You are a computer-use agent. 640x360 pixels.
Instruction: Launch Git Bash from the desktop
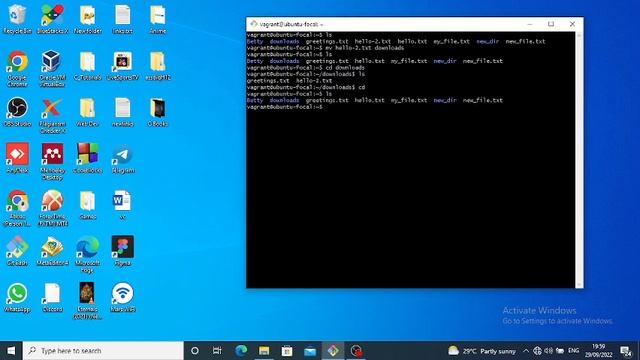pos(17,251)
